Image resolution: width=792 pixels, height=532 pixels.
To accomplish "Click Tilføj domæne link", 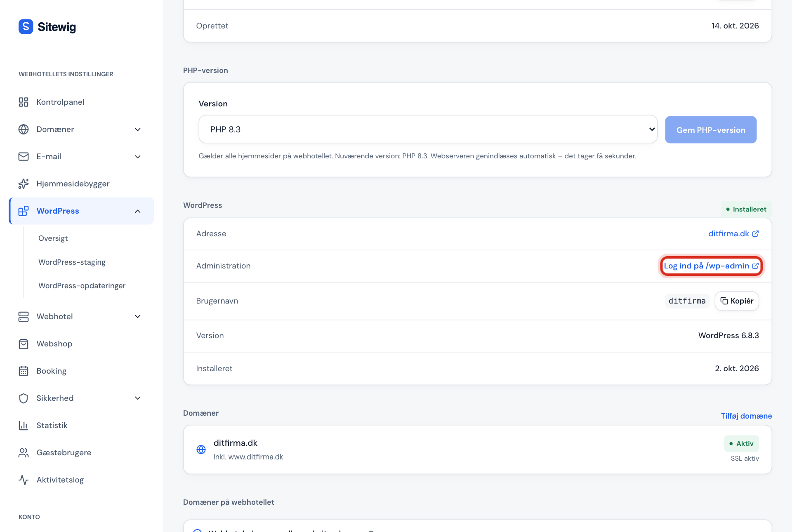I will (746, 416).
